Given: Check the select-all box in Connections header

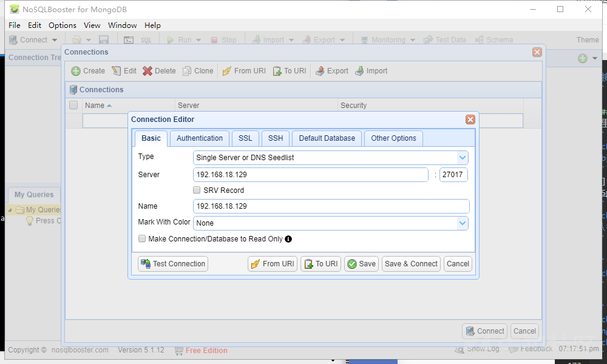Looking at the screenshot, I should pyautogui.click(x=73, y=105).
